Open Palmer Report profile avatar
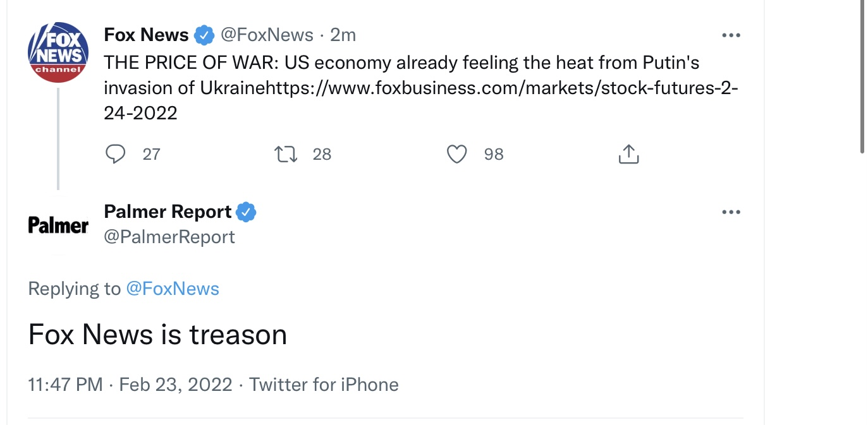This screenshot has width=868, height=425. click(58, 225)
